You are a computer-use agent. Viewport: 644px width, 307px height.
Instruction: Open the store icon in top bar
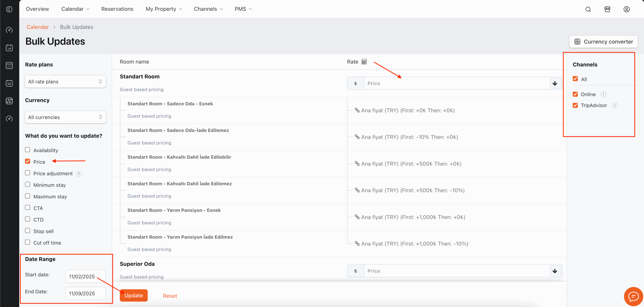click(607, 9)
